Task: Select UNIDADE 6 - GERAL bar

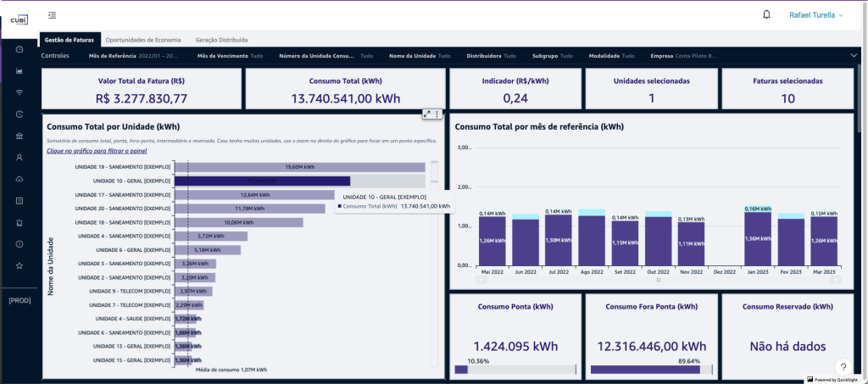Action: point(208,250)
